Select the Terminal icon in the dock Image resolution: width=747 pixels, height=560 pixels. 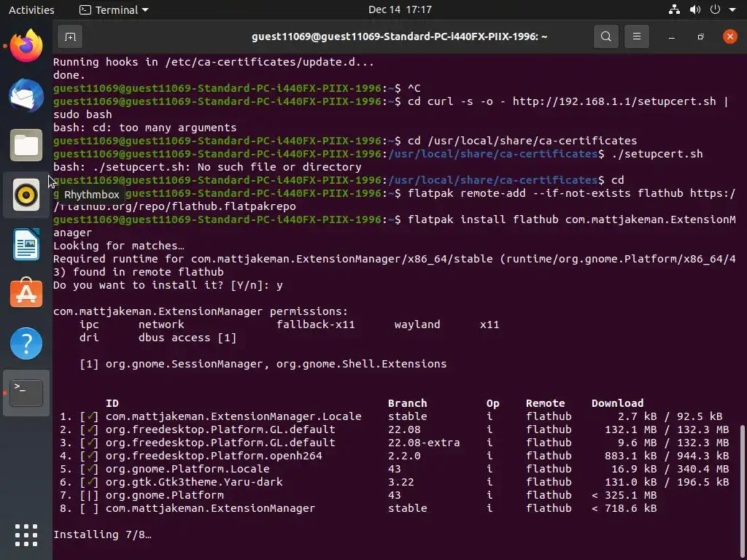26,393
